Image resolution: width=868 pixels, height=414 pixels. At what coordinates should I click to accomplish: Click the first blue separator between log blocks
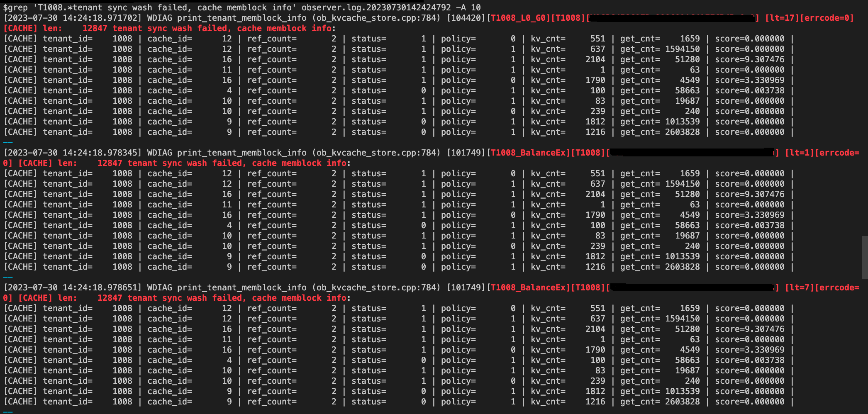click(7, 142)
